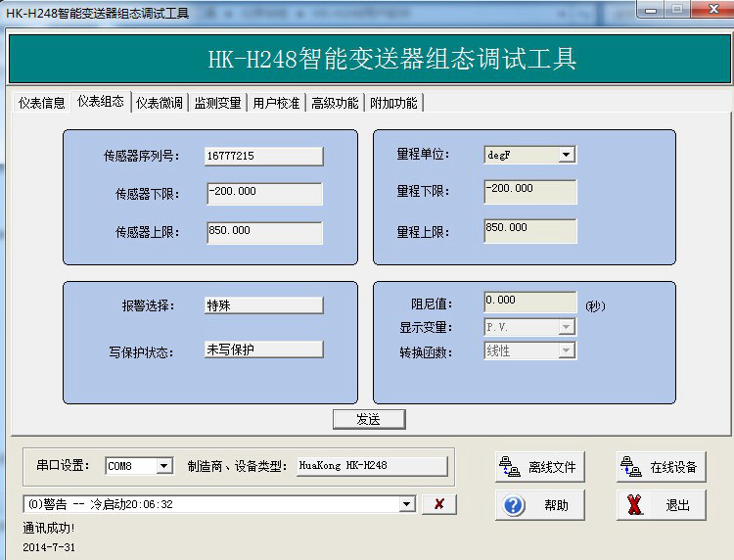
Task: Click the 写保护状态 field 未写保护
Action: (x=264, y=350)
